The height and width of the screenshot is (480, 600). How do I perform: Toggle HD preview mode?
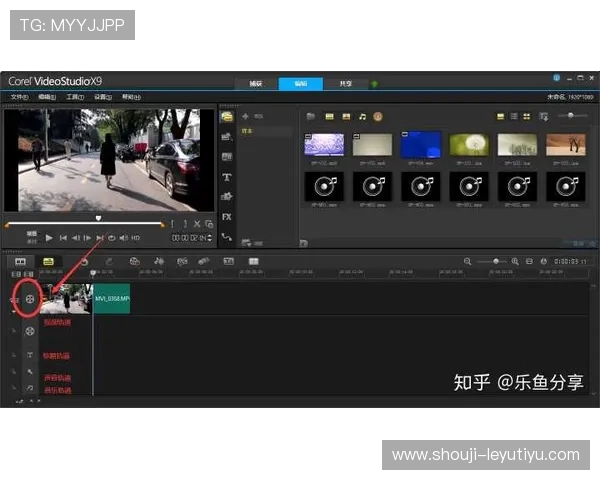tap(135, 238)
